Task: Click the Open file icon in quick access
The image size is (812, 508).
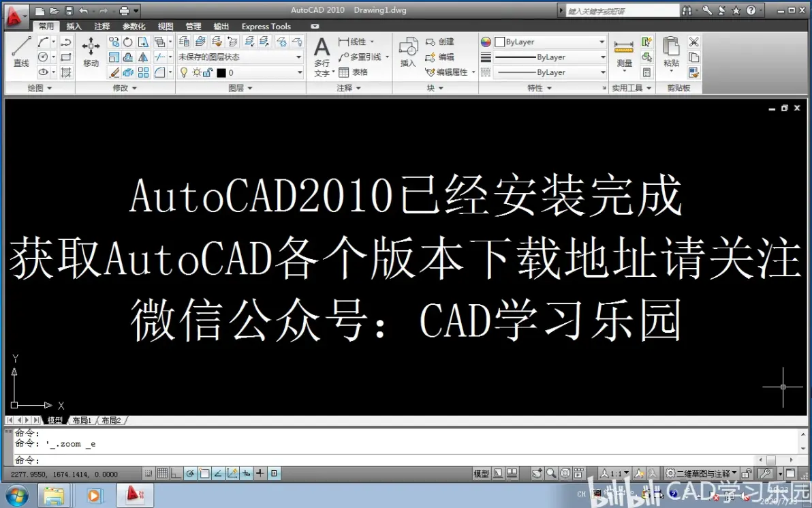Action: click(54, 10)
